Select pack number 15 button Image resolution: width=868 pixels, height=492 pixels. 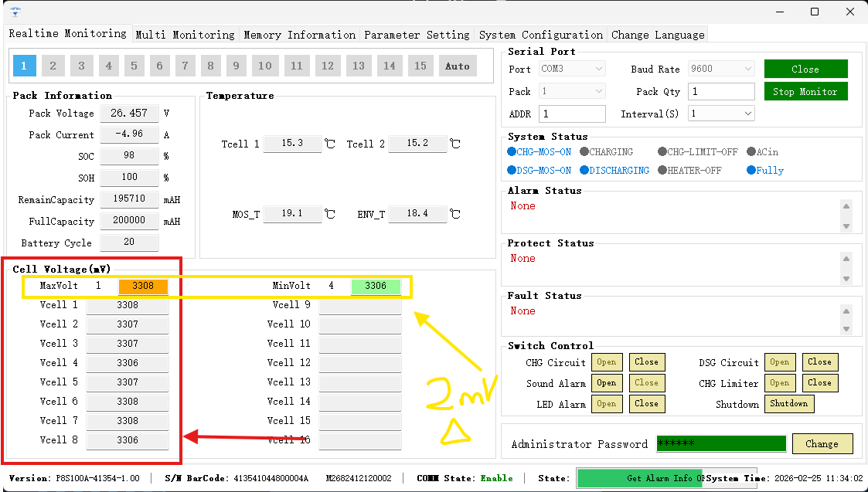(x=420, y=66)
